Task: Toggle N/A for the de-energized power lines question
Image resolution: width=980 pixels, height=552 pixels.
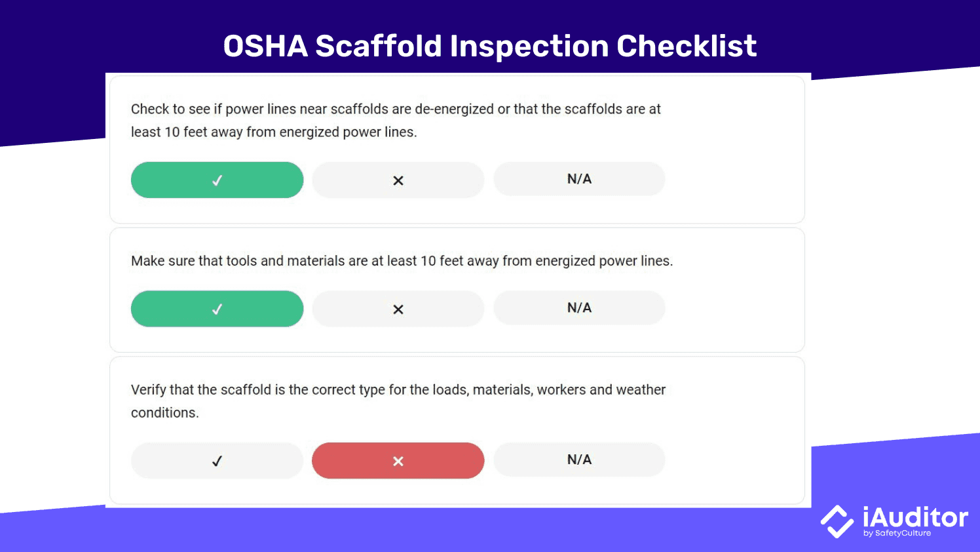Action: (578, 179)
